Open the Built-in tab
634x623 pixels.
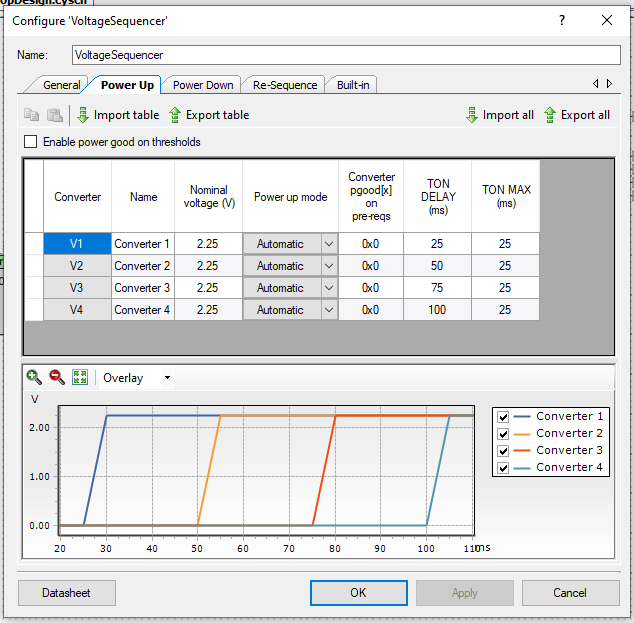353,85
